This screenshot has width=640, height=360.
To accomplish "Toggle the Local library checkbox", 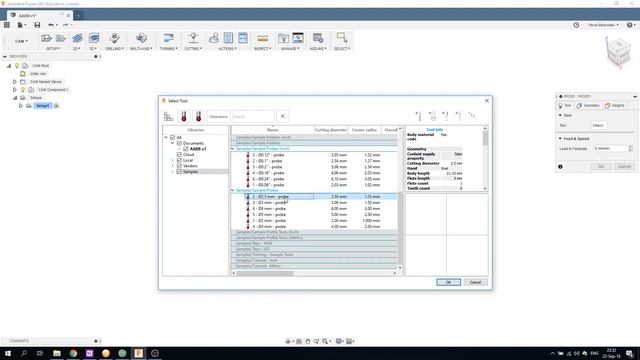I will (179, 160).
